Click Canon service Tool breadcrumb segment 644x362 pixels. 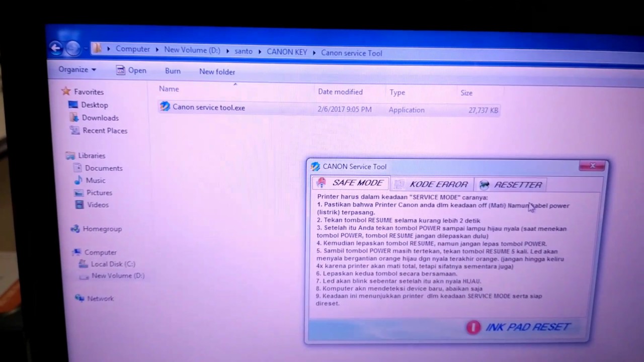(351, 53)
